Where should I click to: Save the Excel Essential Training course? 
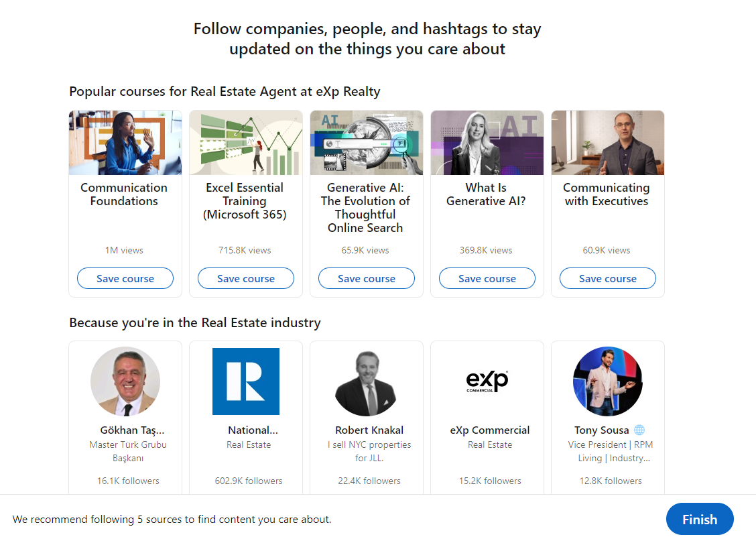click(x=246, y=278)
